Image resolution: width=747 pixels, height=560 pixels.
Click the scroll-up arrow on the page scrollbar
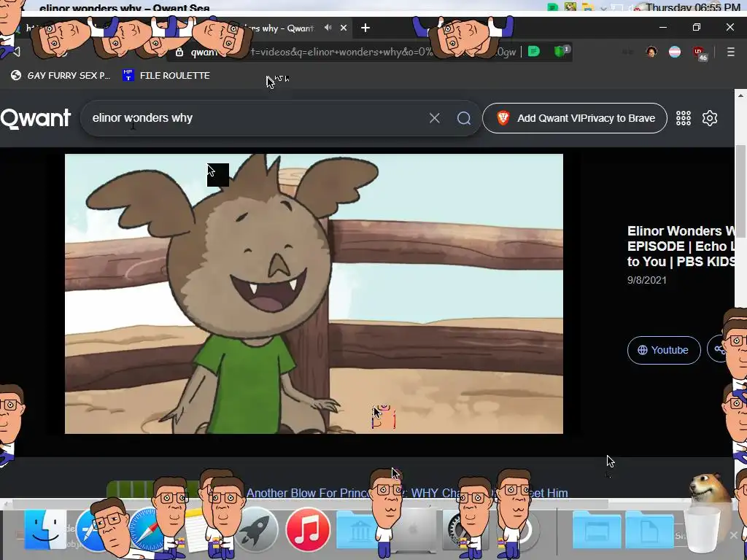click(741, 96)
